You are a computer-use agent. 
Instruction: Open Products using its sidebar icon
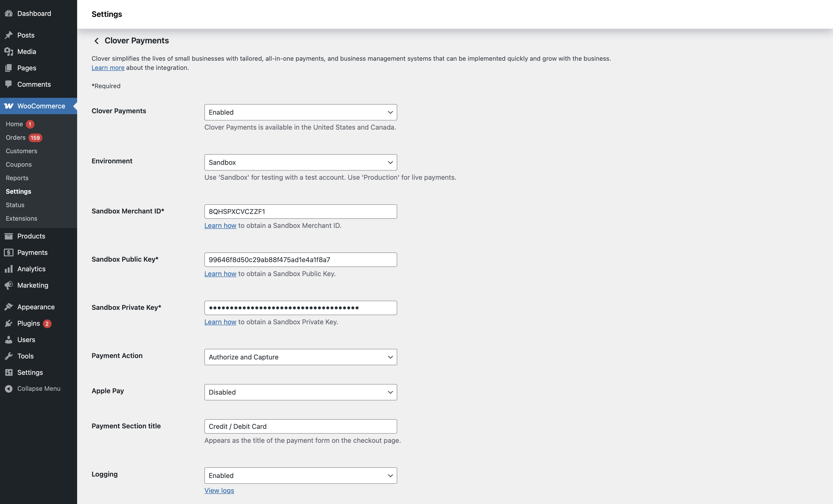[x=9, y=236]
